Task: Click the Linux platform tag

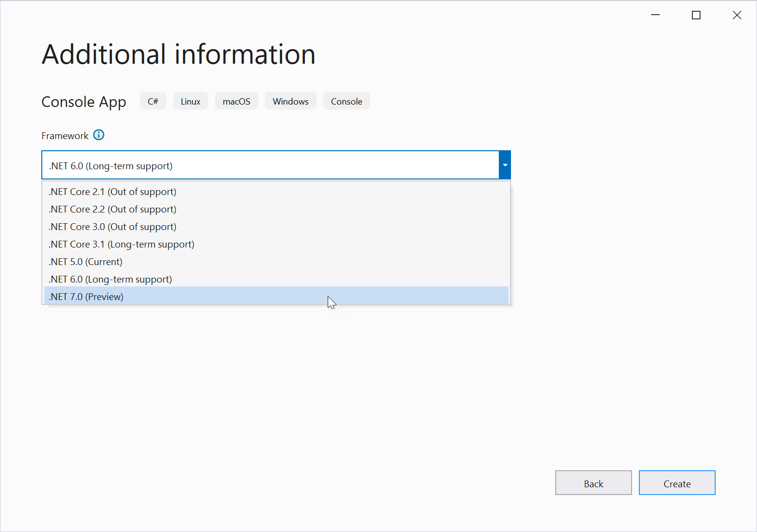Action: pos(191,101)
